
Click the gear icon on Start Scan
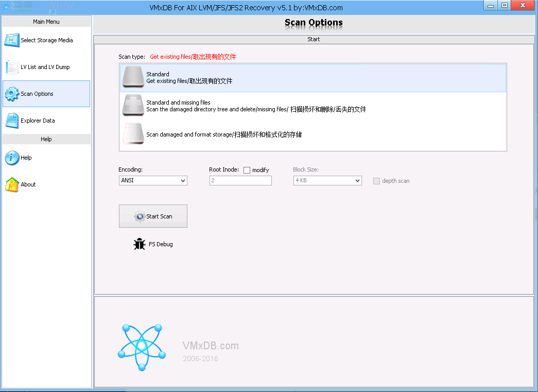[x=140, y=216]
